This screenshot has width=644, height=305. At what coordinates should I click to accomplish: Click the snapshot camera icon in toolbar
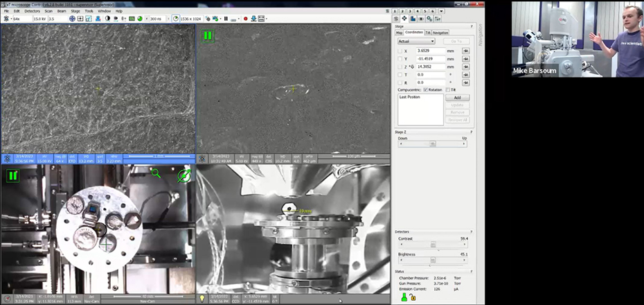[208, 19]
